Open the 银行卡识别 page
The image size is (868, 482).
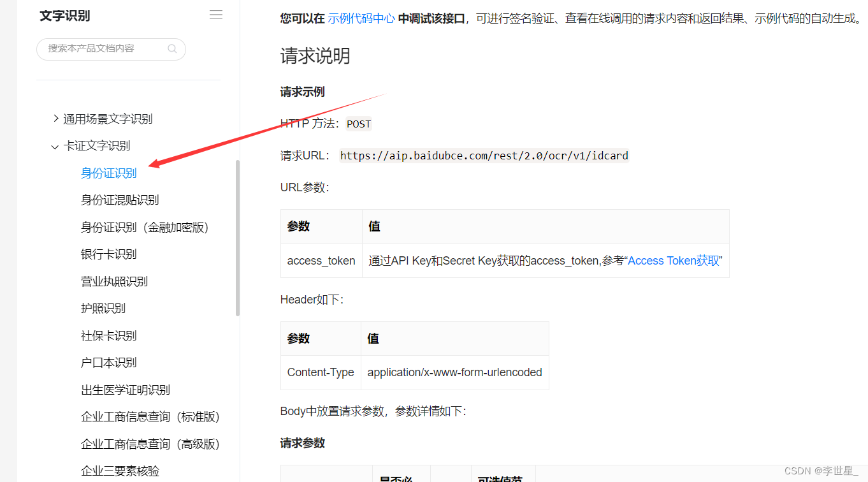click(108, 254)
